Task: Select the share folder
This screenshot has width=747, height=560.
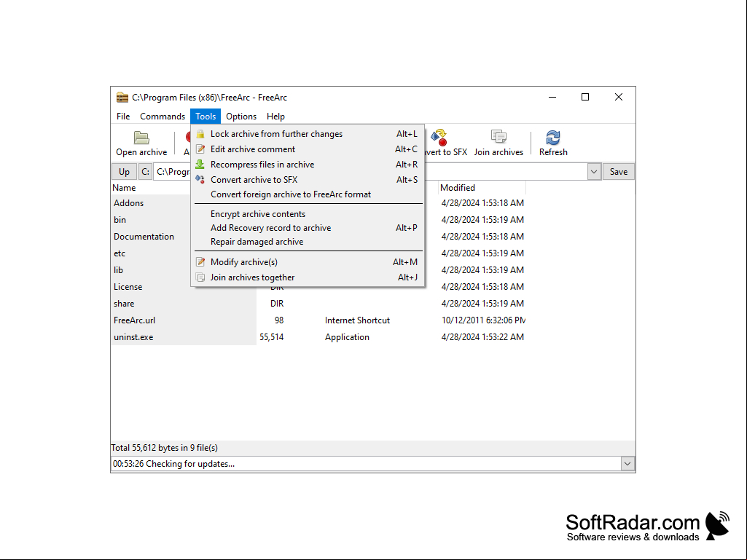Action: point(124,304)
